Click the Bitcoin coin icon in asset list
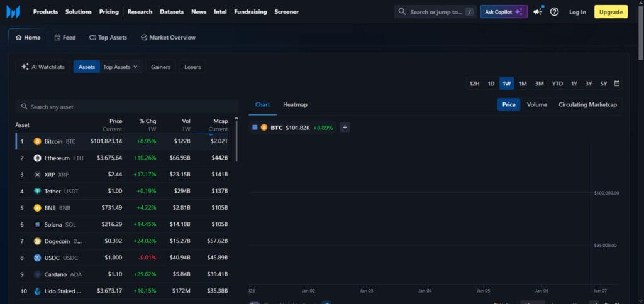Screen dimensions: 644x304 point(37,141)
